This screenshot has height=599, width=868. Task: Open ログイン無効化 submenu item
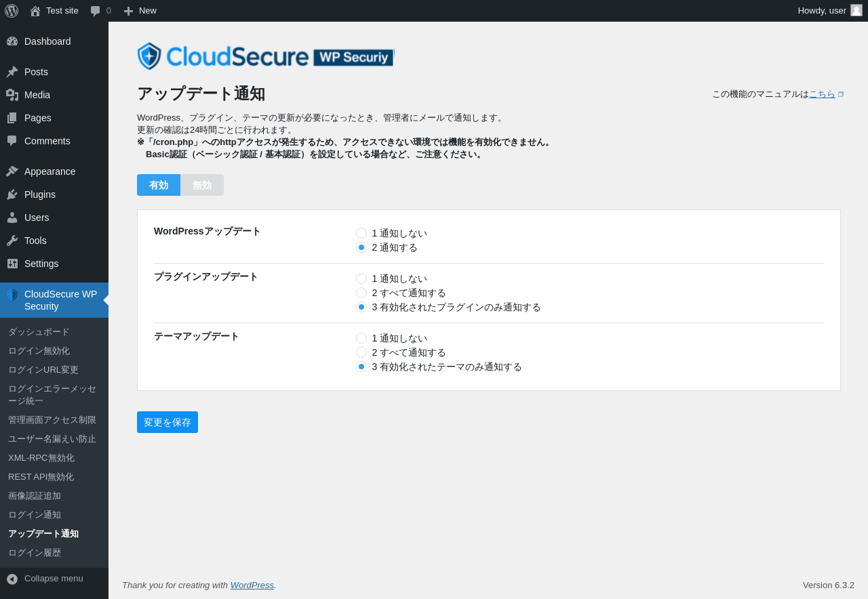coord(54,351)
